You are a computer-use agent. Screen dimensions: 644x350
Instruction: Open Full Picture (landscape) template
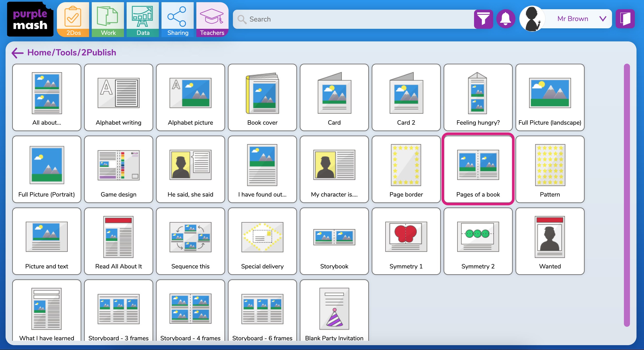[550, 97]
